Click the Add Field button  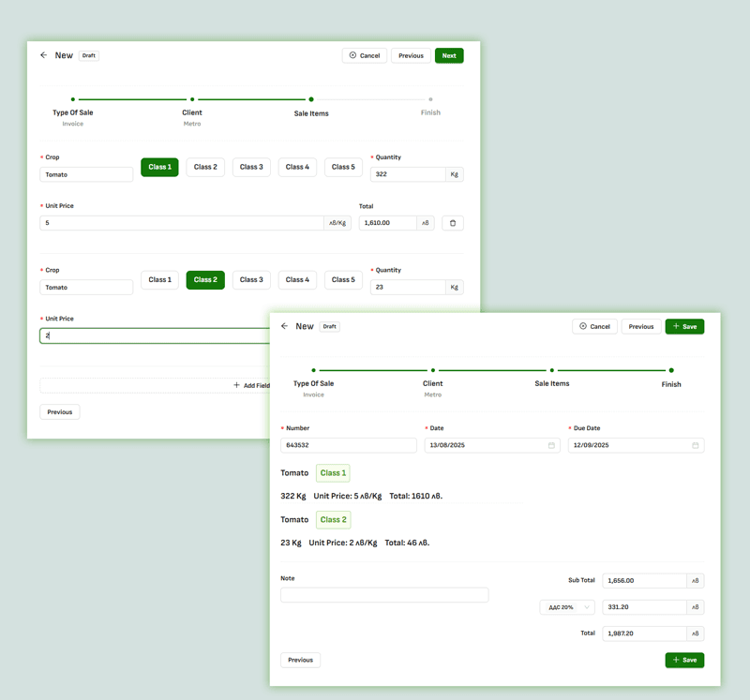click(x=253, y=385)
